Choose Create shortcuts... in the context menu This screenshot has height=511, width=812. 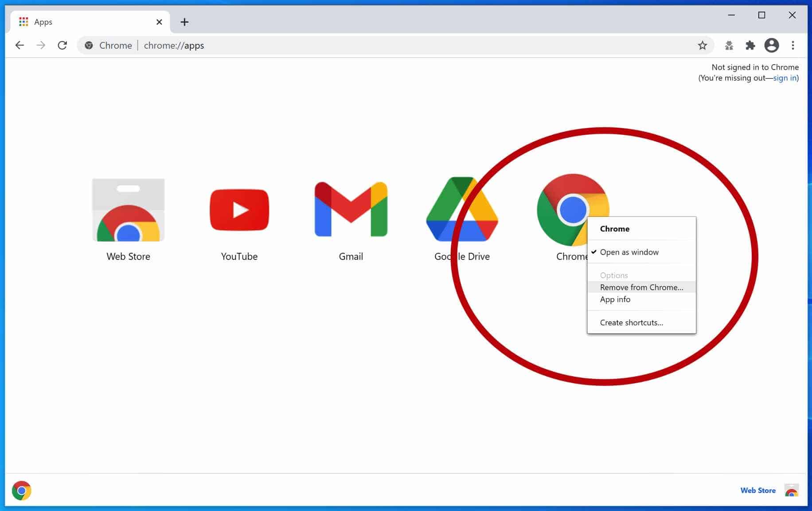(642, 322)
